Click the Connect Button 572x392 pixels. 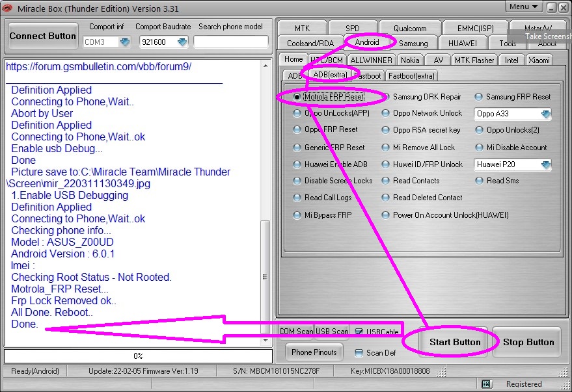click(x=43, y=36)
